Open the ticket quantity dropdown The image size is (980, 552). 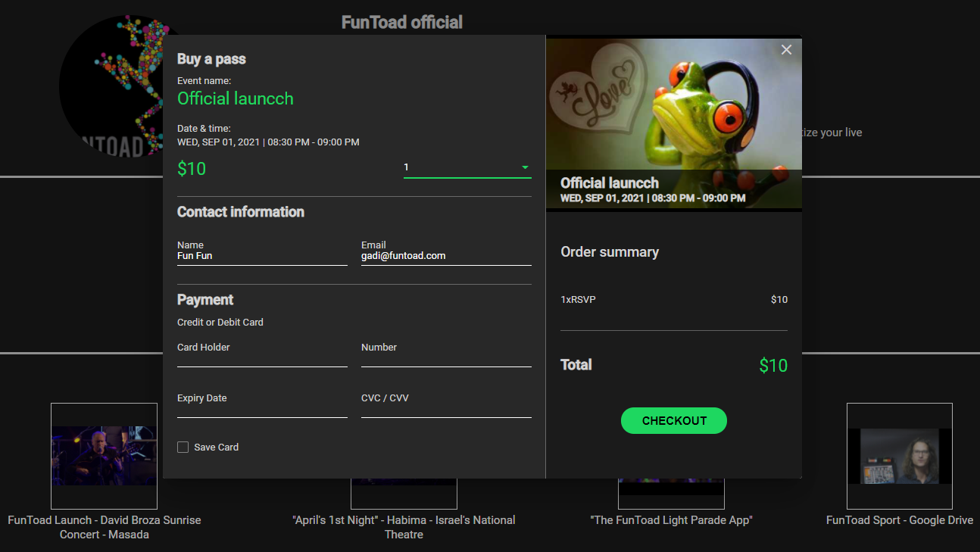(467, 168)
